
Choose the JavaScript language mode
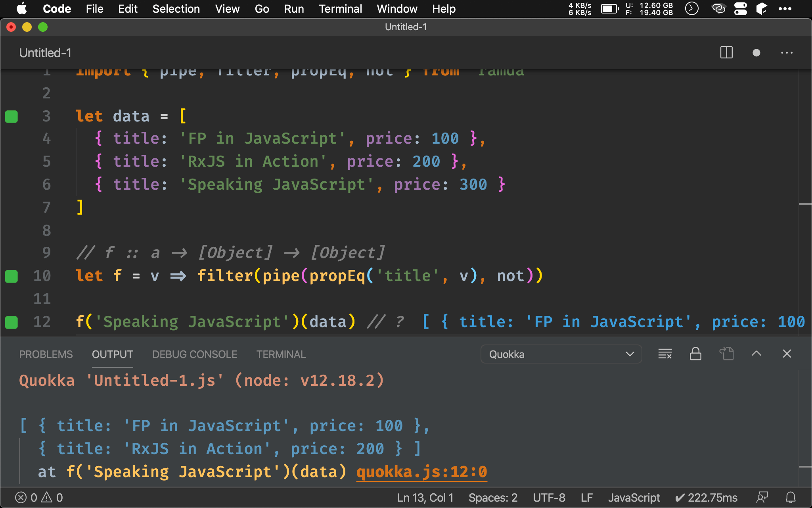634,498
